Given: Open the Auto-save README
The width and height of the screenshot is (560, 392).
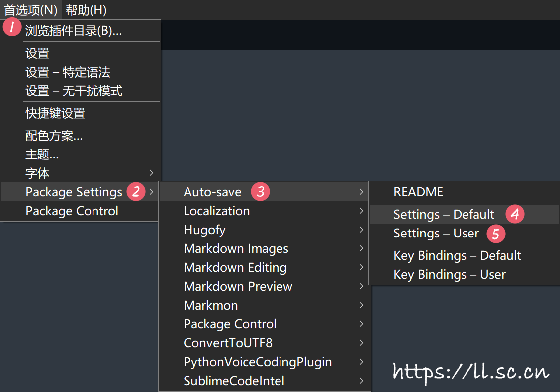Looking at the screenshot, I should 418,192.
